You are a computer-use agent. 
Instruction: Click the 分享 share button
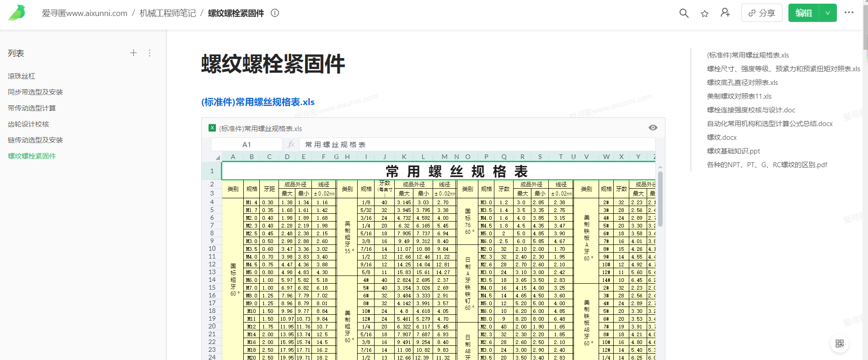point(762,13)
